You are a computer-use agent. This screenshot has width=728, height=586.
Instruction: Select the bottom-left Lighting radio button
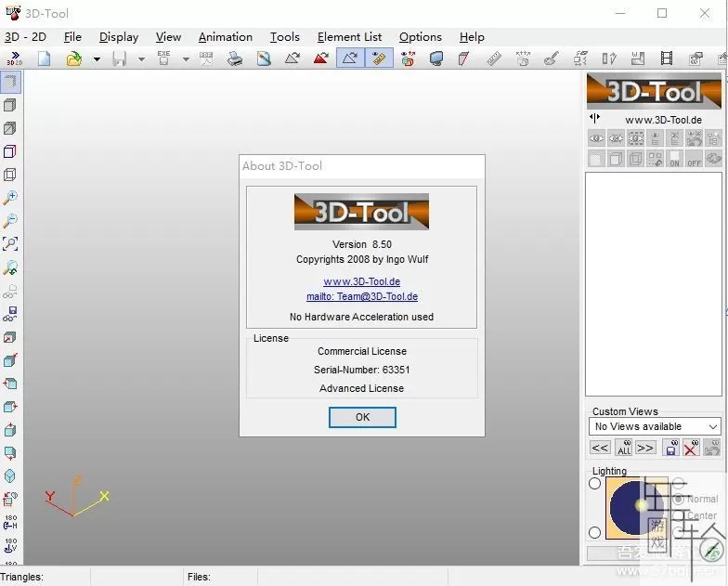point(594,532)
